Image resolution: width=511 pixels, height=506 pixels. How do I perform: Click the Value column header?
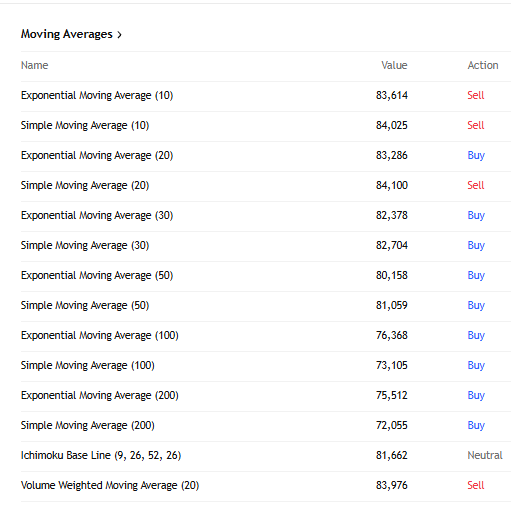(394, 65)
